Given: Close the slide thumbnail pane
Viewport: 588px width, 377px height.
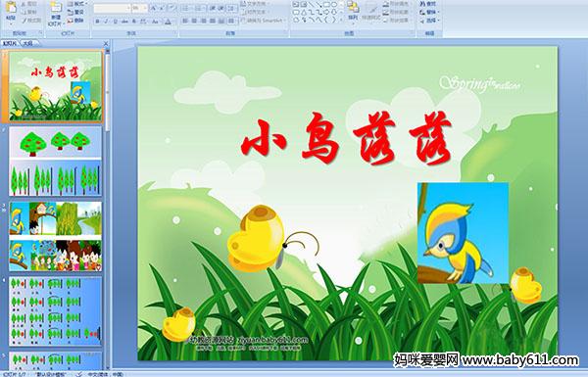Looking at the screenshot, I should click(106, 43).
